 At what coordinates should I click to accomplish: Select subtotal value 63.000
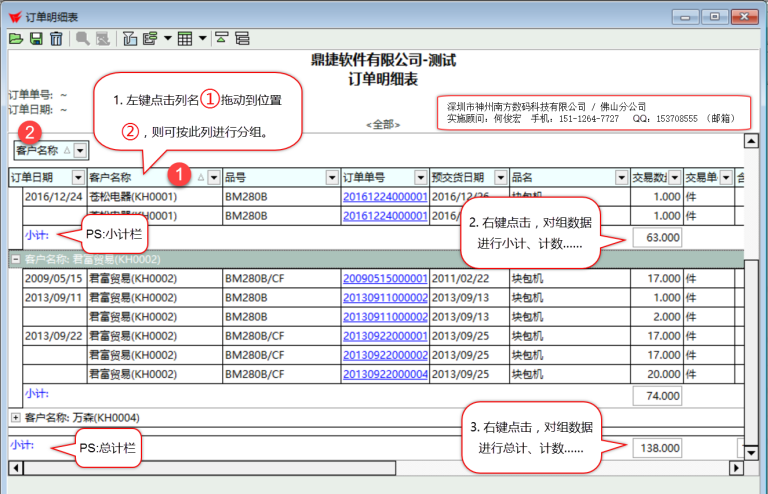tap(657, 237)
